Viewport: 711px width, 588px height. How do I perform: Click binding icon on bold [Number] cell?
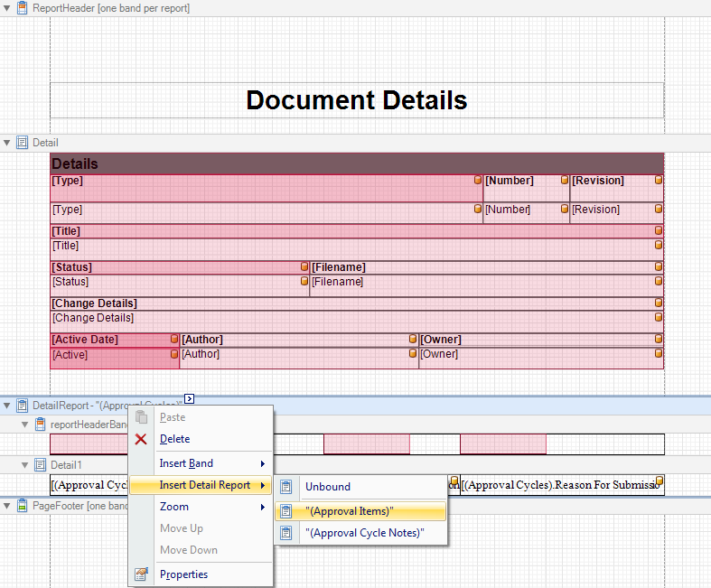coord(565,180)
